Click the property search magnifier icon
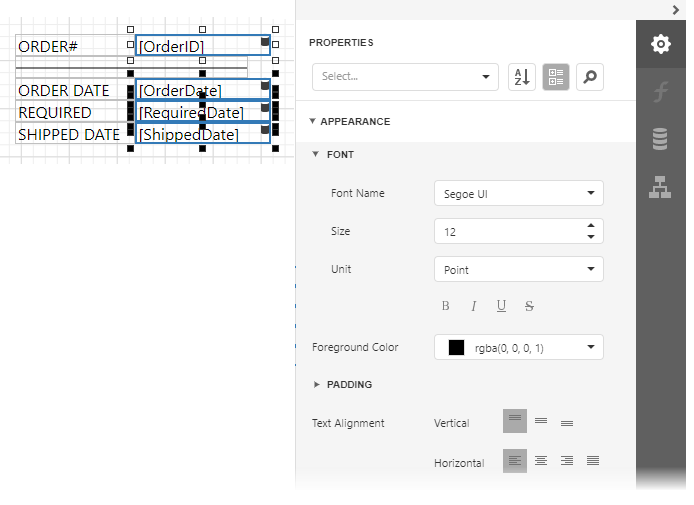 pos(590,77)
